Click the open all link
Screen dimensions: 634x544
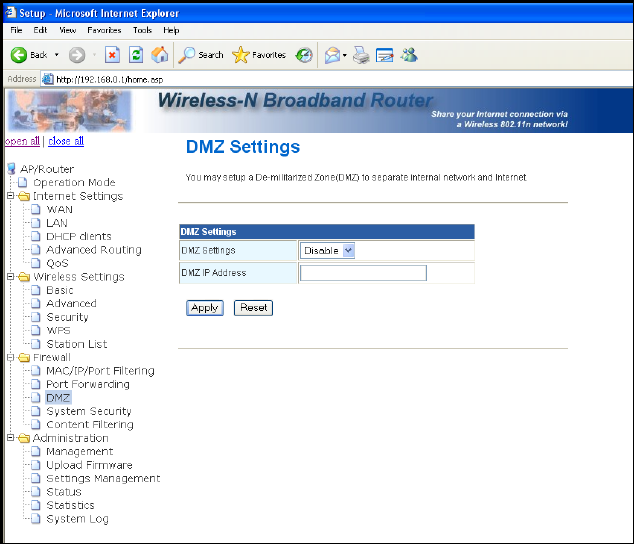tap(22, 141)
